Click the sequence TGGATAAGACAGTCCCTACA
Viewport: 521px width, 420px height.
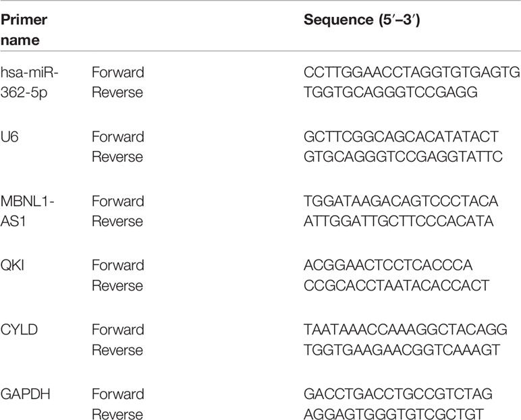tap(401, 201)
